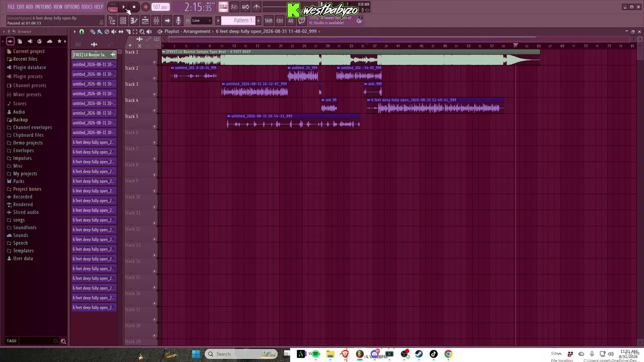Viewport: 644px width, 362px height.
Task: Open the HELP menu
Action: coord(99,7)
